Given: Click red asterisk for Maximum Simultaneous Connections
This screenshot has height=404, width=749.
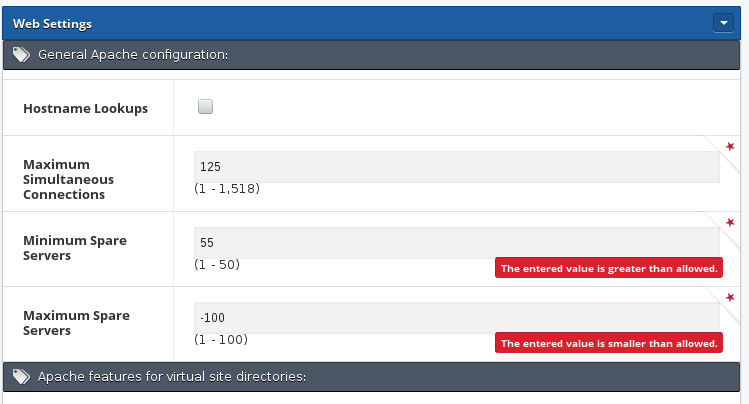Looking at the screenshot, I should tap(730, 147).
